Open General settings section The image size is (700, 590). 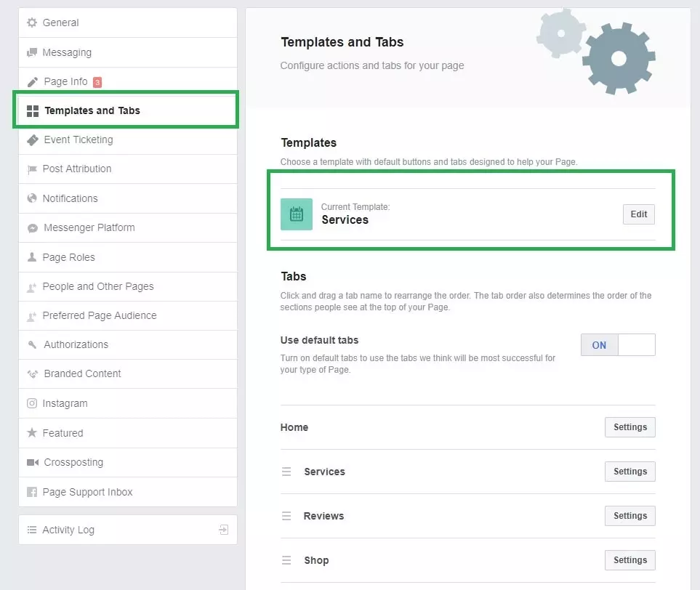tap(128, 23)
